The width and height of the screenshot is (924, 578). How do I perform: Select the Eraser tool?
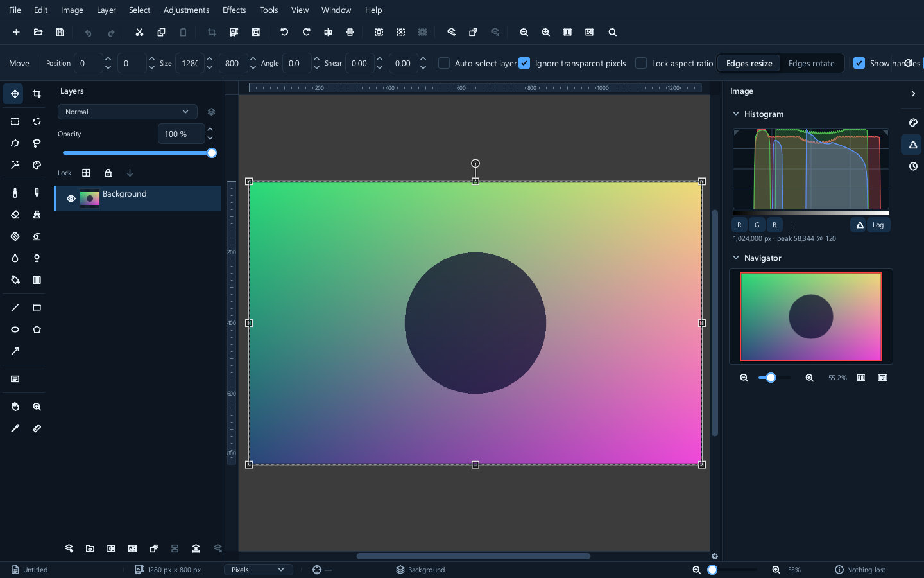click(x=15, y=215)
